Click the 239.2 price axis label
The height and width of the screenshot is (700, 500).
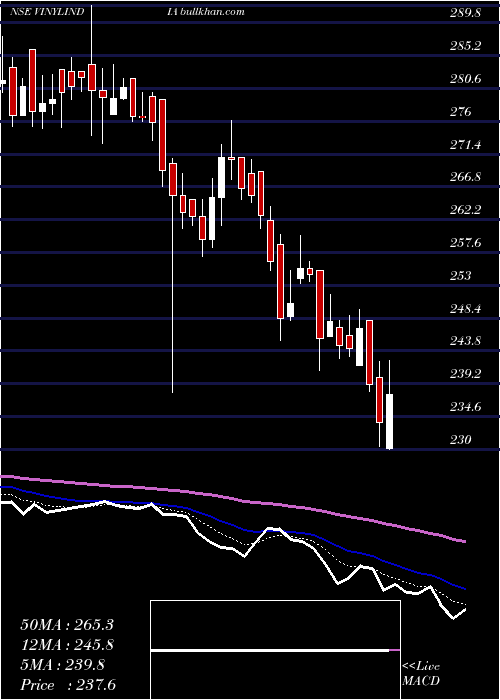pyautogui.click(x=465, y=374)
